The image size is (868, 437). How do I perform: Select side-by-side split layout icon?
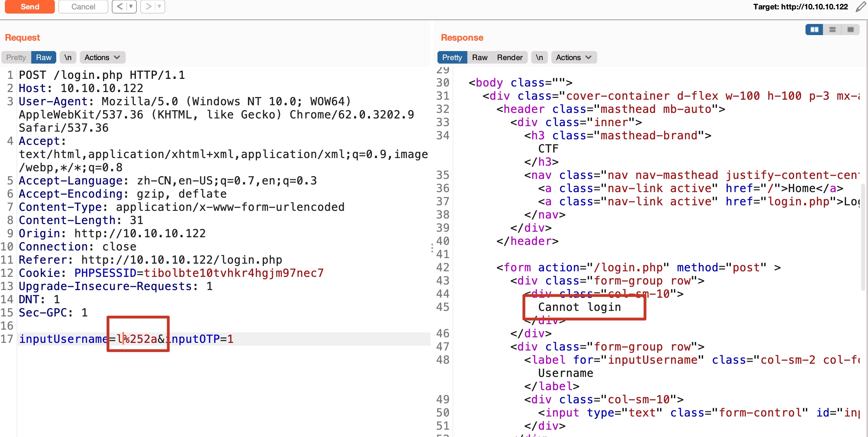click(x=814, y=30)
